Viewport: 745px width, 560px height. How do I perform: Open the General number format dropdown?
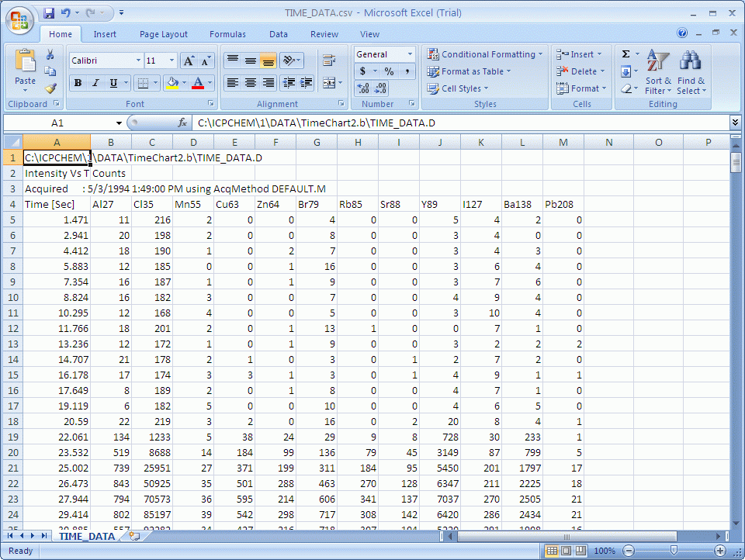point(410,54)
